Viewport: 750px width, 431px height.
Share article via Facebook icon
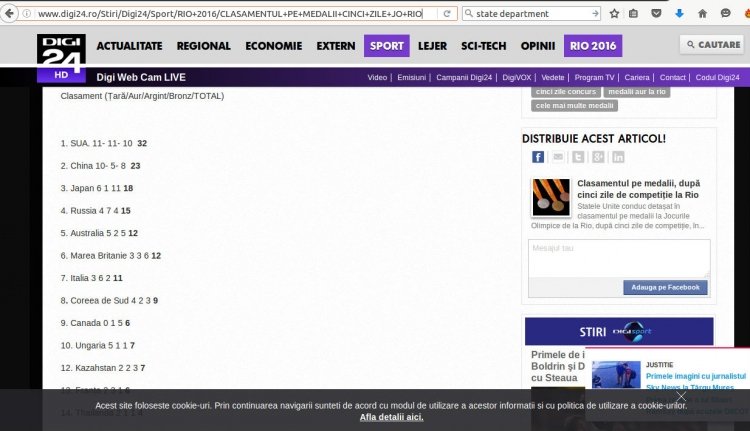click(x=538, y=157)
